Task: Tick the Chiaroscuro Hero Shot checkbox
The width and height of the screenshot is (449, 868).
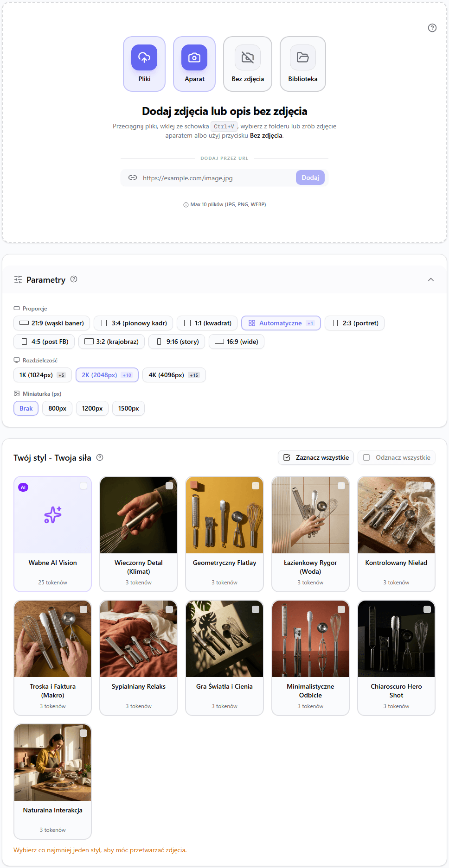Action: point(427,609)
